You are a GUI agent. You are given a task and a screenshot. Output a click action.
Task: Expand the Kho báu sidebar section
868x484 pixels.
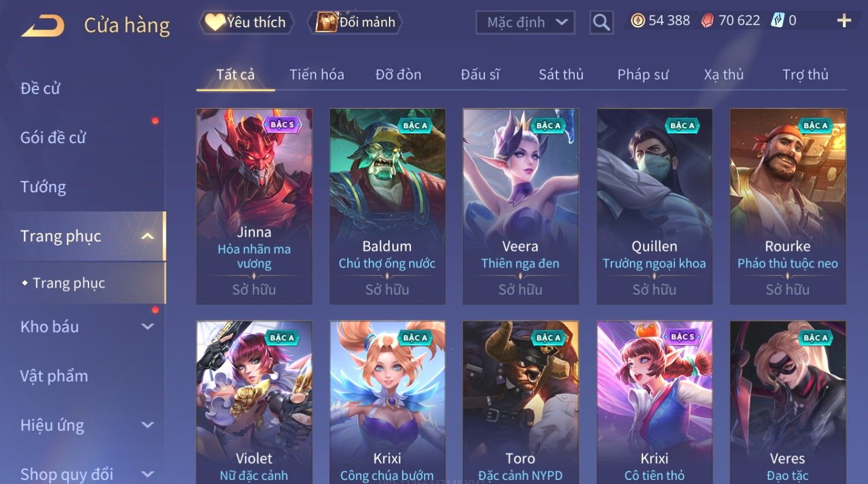click(148, 327)
